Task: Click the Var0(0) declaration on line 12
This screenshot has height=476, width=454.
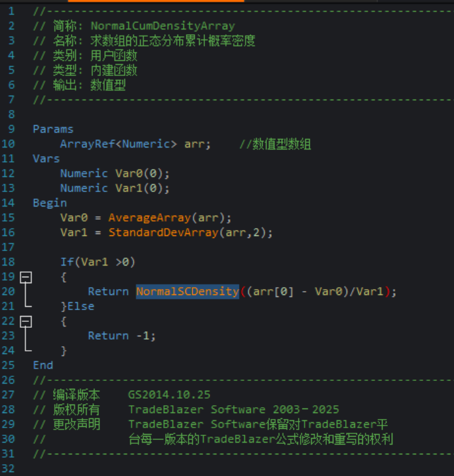Action: point(142,174)
